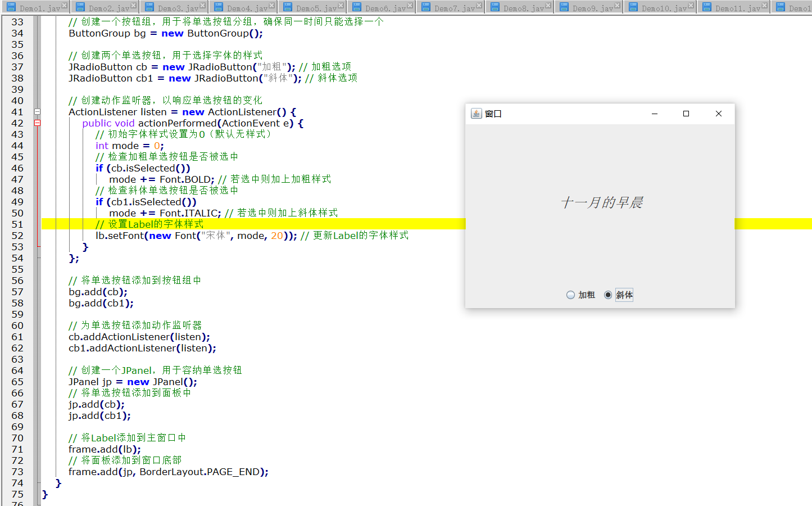Image resolution: width=812 pixels, height=506 pixels.
Task: Click the save-state disk icon on Demo2.java tab
Action: (80, 7)
